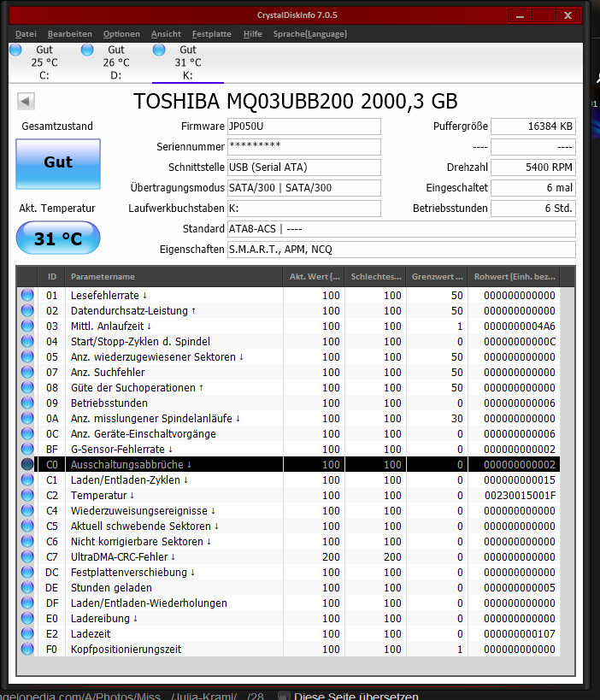Viewport: 600px width, 700px height.
Task: Click 'Diese Seite übersetzen' in browser behind
Action: click(356, 696)
